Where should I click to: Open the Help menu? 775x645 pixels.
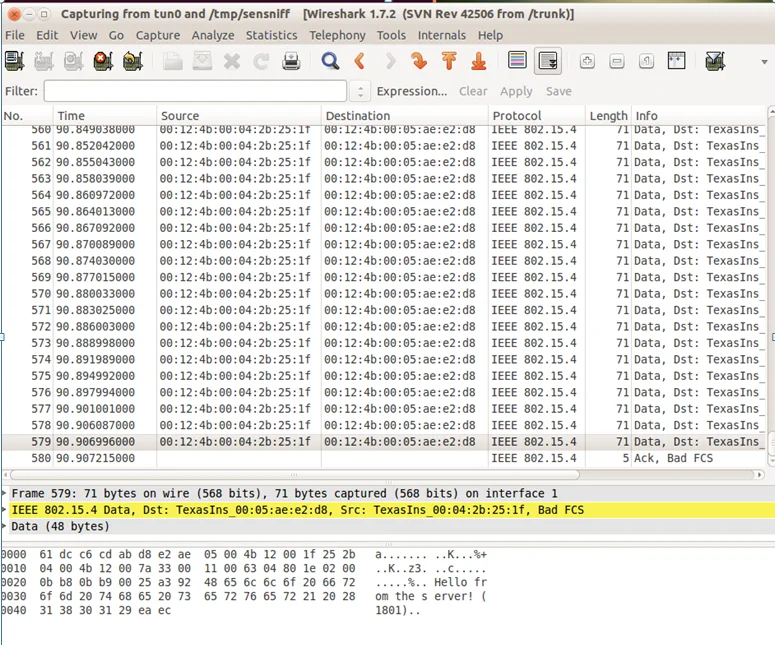click(x=490, y=35)
